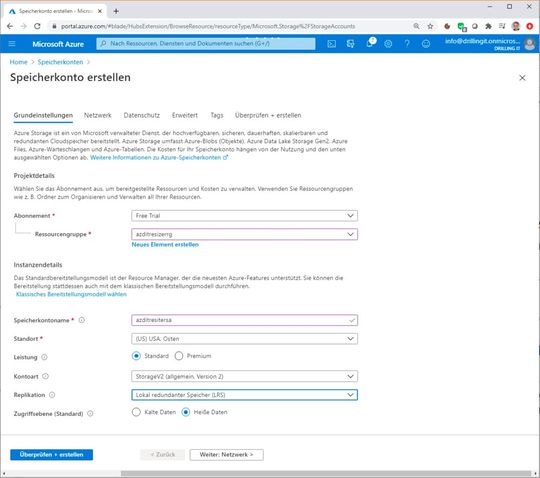Open the Azure portal hamburger menu
The height and width of the screenshot is (478, 540).
click(x=12, y=44)
